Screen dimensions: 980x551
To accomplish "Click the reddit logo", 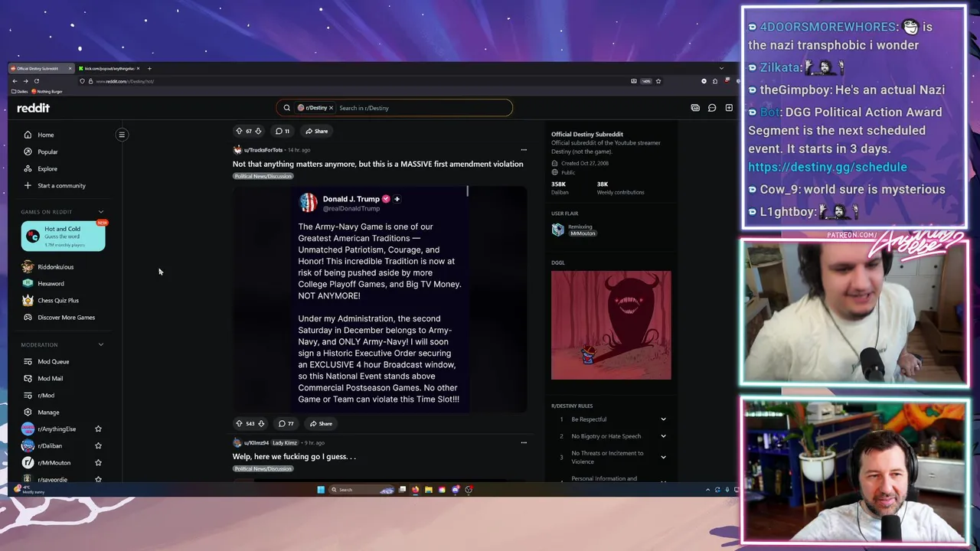I will pyautogui.click(x=33, y=108).
